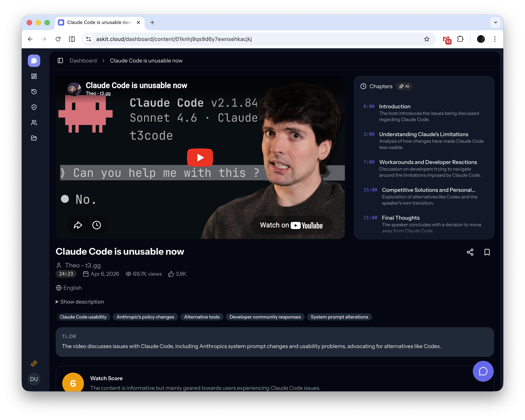Toggle the AI badge in the Chapters panel
Screen dimensions: 525x420
point(404,86)
